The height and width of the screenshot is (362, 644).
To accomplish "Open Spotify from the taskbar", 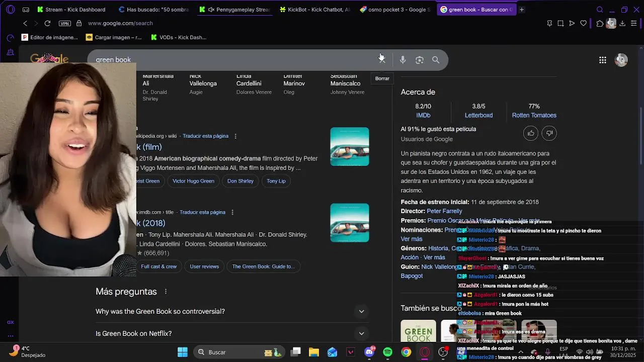I will pos(387,352).
